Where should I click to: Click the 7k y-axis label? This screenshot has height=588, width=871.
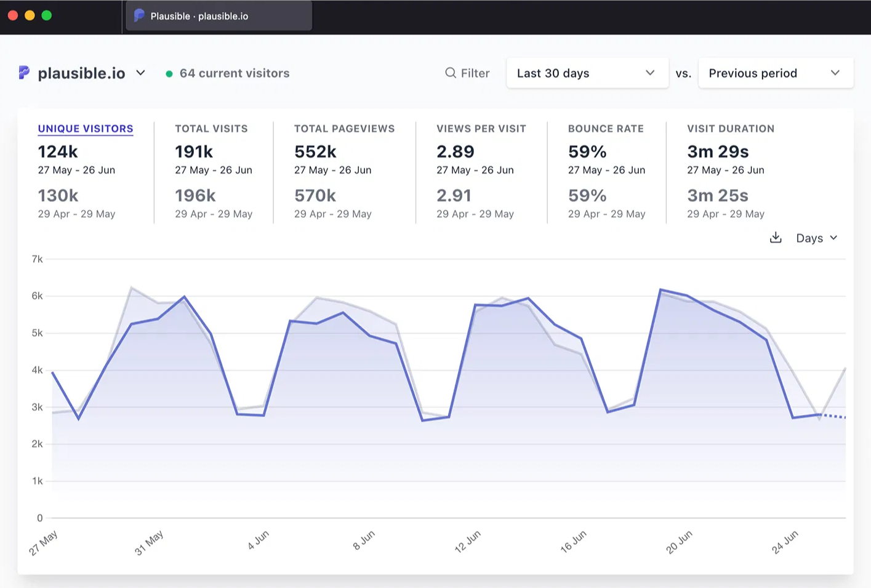pos(38,259)
